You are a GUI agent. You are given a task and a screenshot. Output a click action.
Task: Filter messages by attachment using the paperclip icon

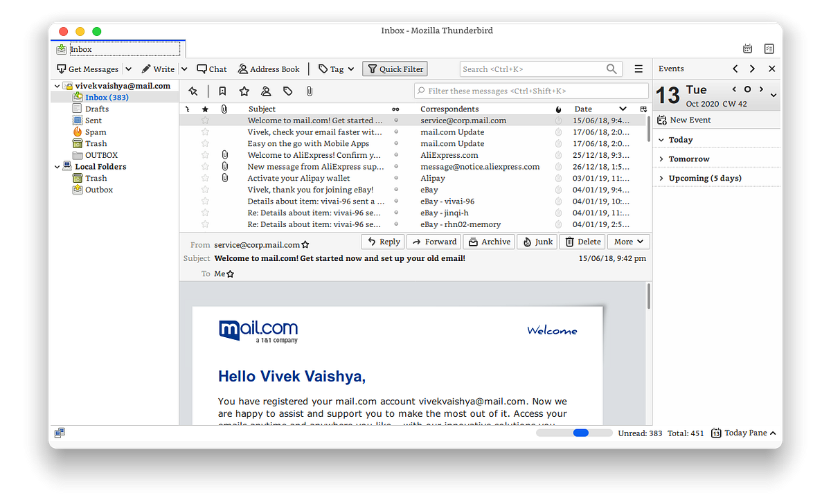(x=310, y=91)
